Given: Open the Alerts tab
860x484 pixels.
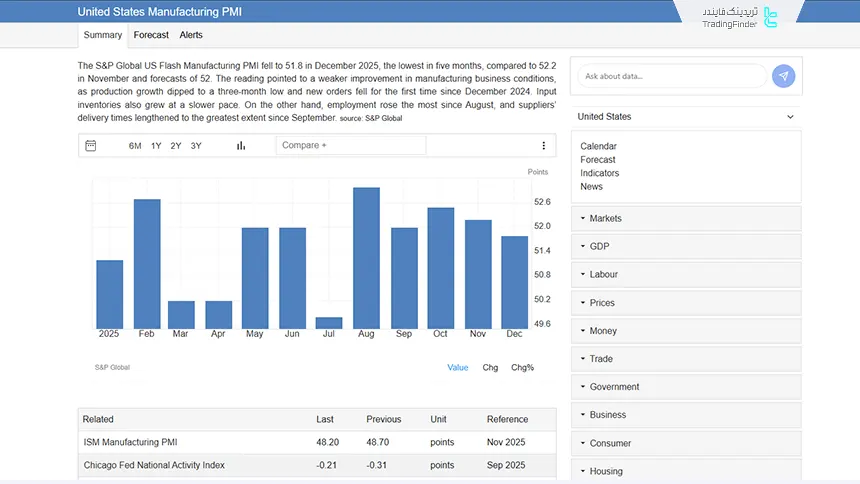Looking at the screenshot, I should tap(191, 35).
